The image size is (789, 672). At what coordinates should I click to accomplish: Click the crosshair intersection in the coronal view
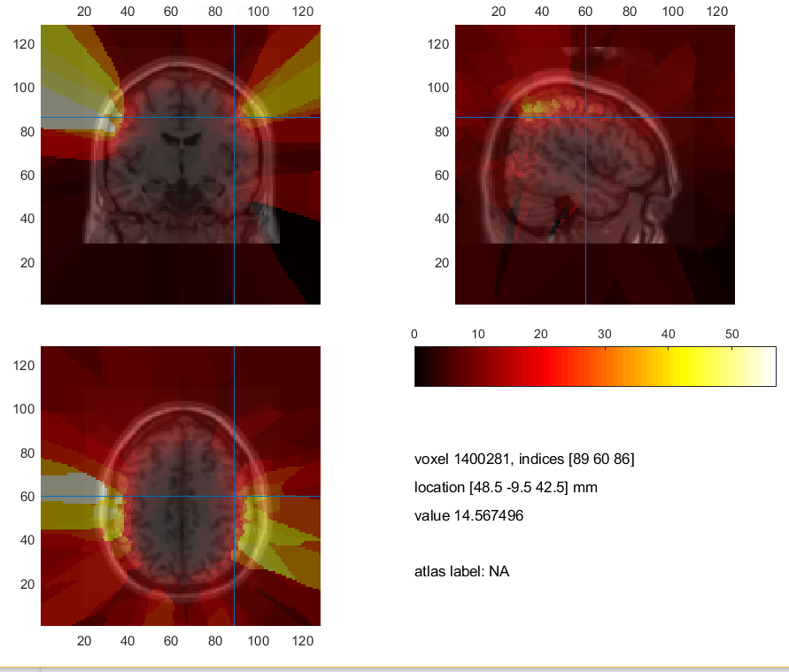(x=234, y=118)
